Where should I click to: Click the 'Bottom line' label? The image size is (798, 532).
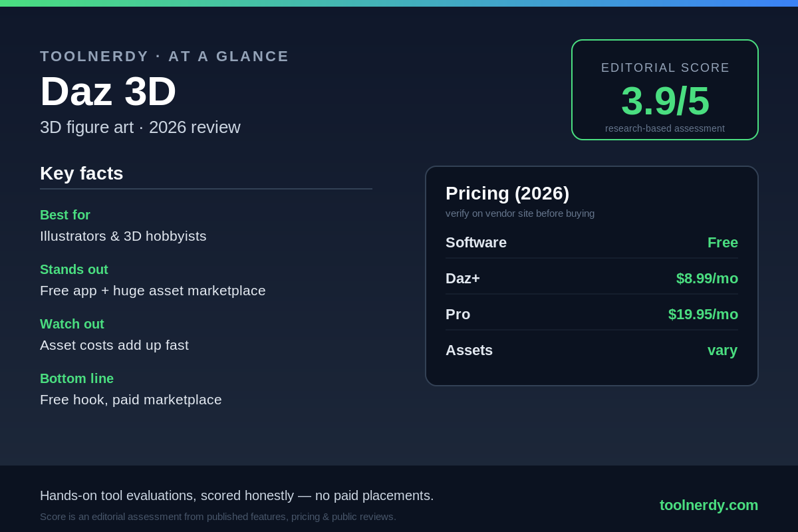point(76,378)
